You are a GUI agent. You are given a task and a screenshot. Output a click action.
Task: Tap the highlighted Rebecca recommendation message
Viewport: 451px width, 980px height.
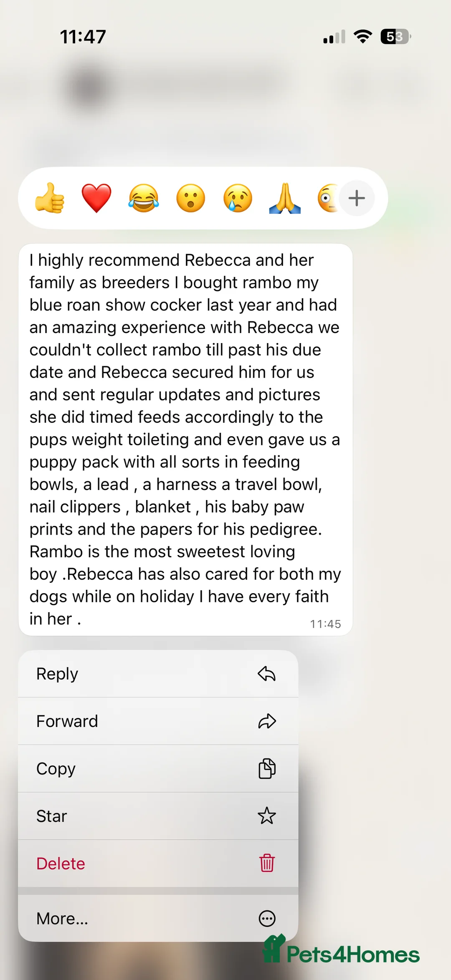(185, 439)
